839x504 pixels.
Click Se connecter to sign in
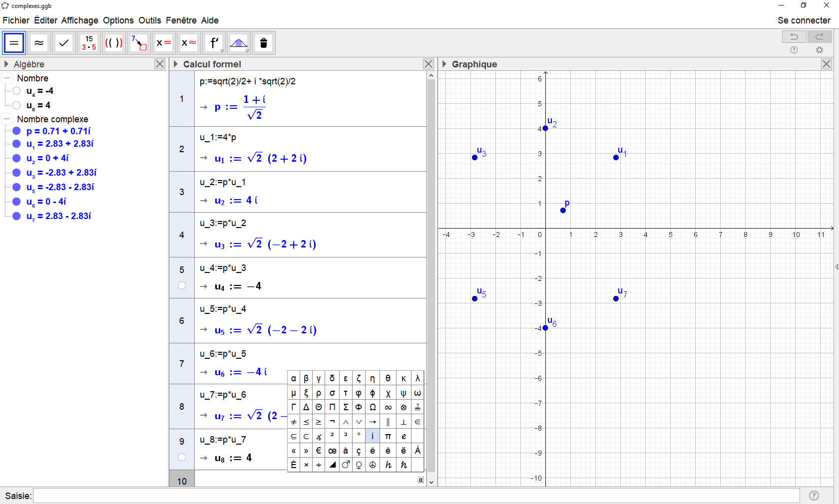[804, 20]
